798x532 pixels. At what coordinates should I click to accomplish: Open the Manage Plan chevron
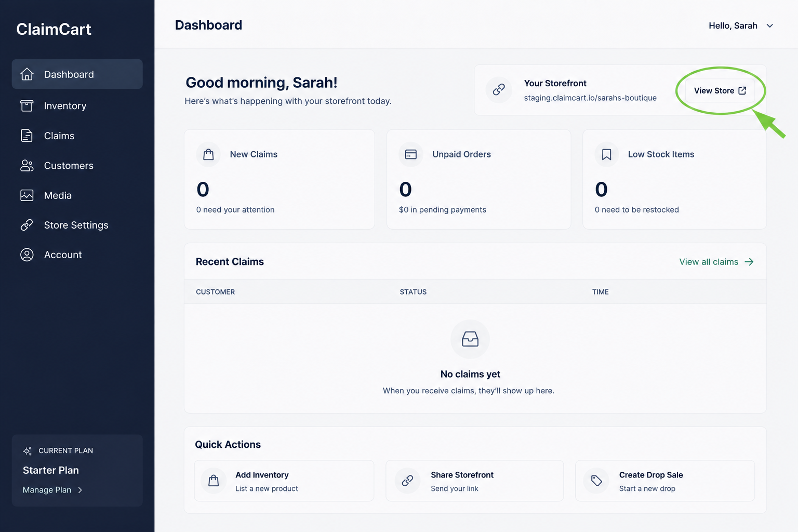click(80, 490)
